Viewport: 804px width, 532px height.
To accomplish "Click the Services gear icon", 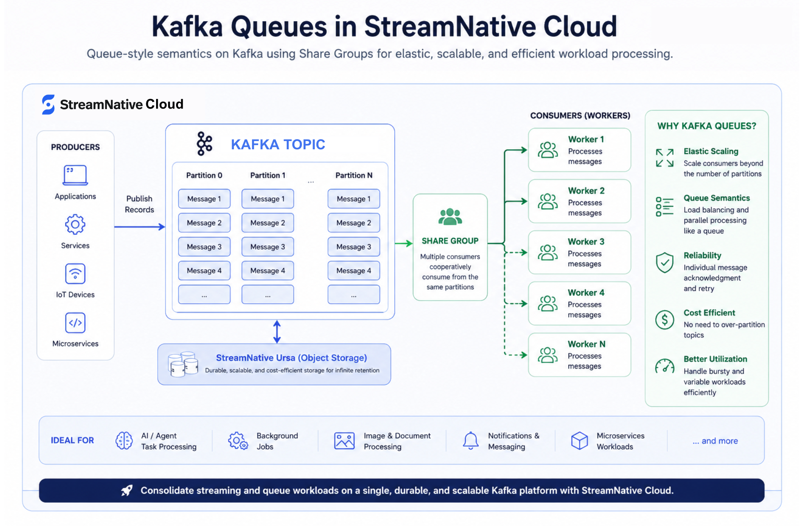I will [75, 224].
